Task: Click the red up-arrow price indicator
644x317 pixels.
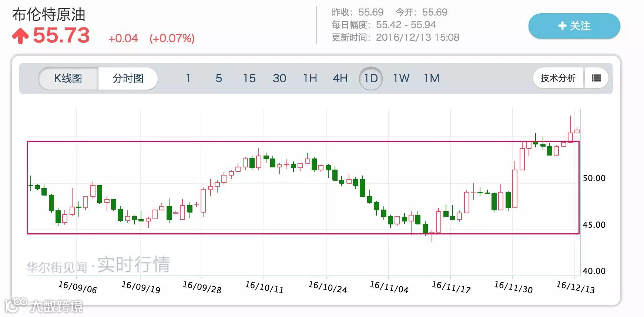Action: tap(20, 36)
